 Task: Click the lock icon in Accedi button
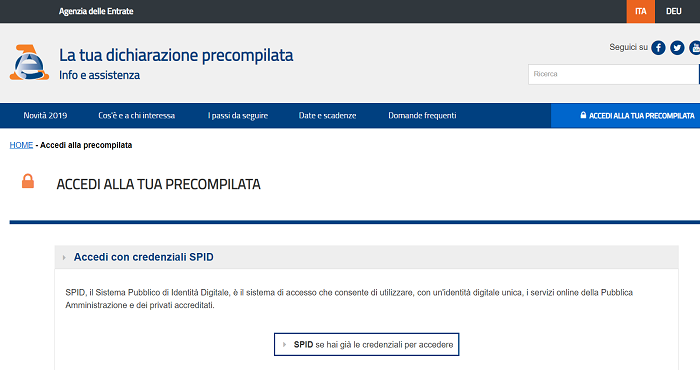pyautogui.click(x=583, y=115)
